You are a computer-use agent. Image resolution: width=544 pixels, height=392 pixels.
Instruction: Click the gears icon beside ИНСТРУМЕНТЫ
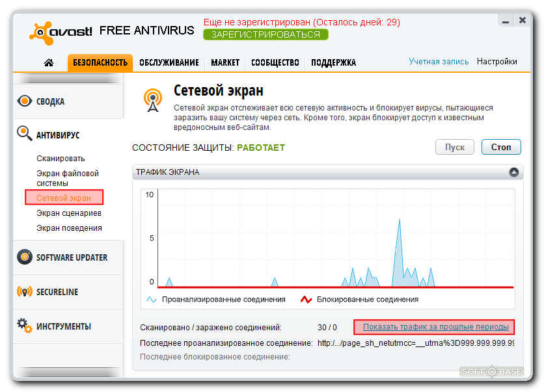25,326
